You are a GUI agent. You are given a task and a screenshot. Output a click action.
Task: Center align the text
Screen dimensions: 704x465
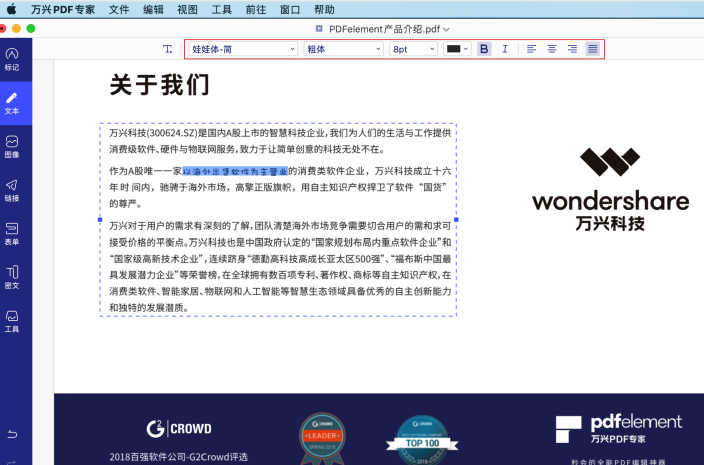click(x=552, y=49)
